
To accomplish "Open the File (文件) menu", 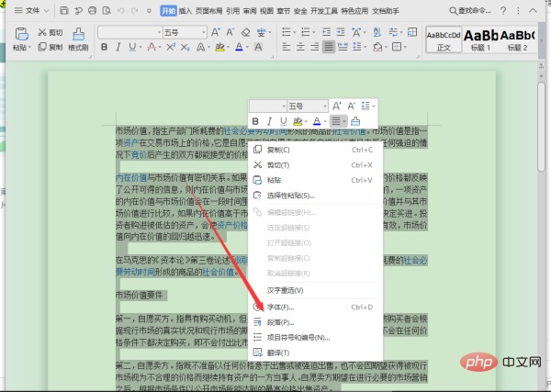I will pyautogui.click(x=33, y=10).
